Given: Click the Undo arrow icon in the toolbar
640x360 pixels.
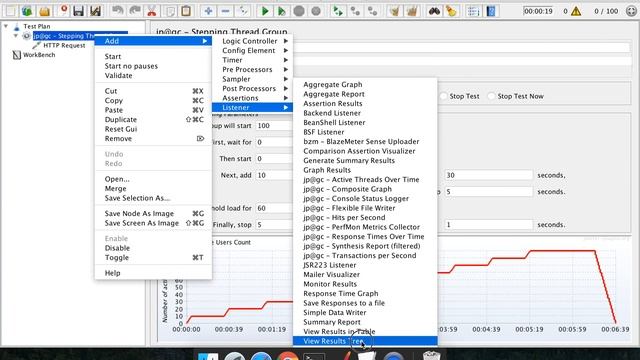Looking at the screenshot, I should point(118,11).
